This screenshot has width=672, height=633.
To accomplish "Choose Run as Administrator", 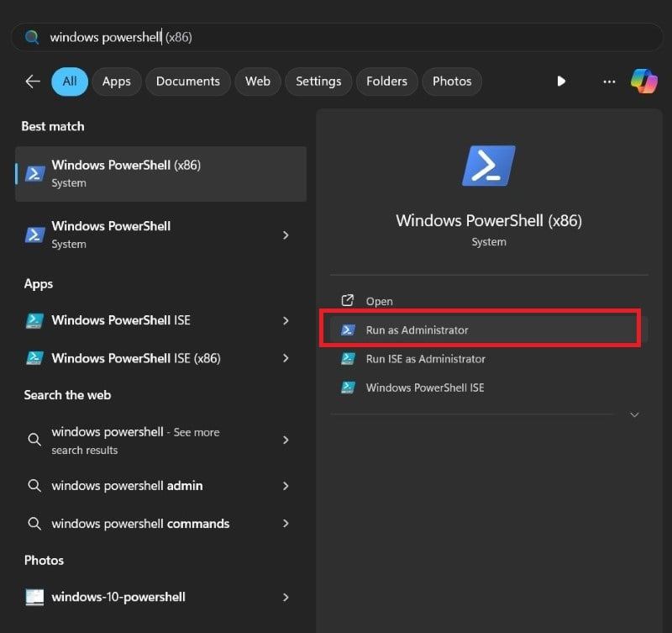I will click(489, 330).
